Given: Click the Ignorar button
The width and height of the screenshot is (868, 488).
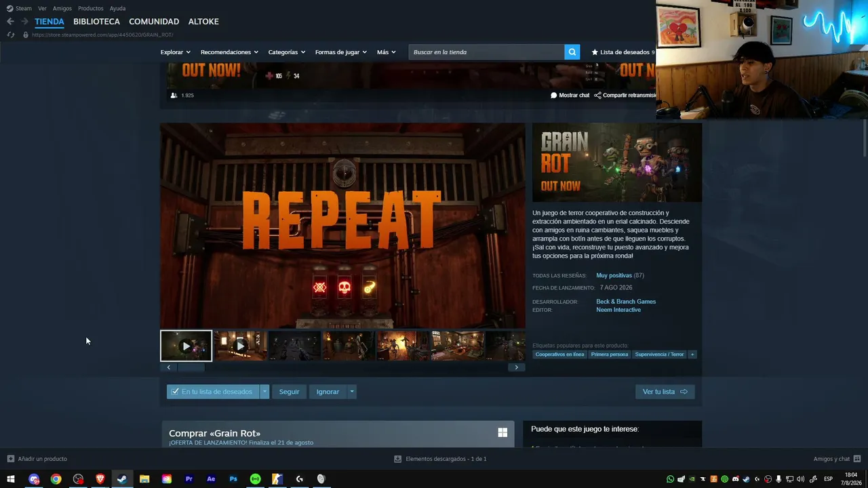Looking at the screenshot, I should [328, 392].
